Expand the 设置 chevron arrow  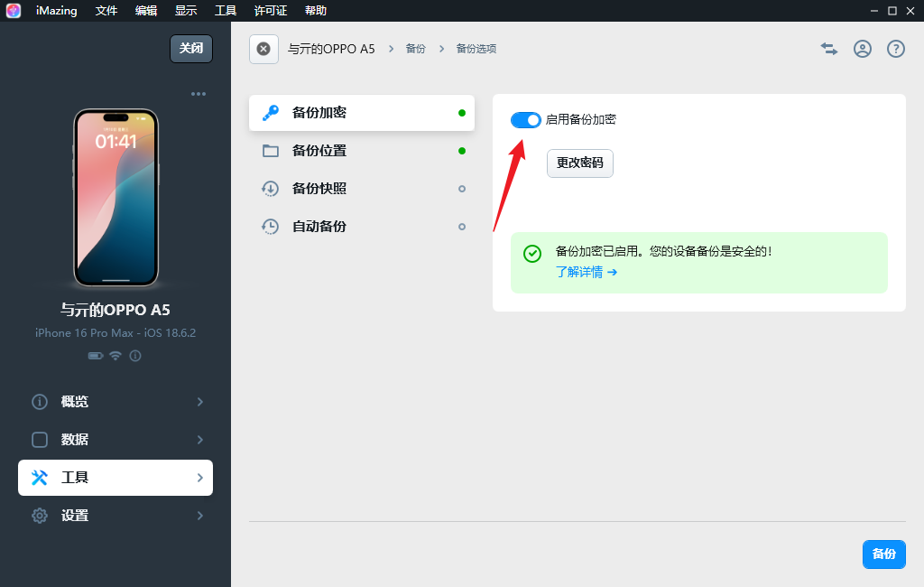[x=200, y=516]
